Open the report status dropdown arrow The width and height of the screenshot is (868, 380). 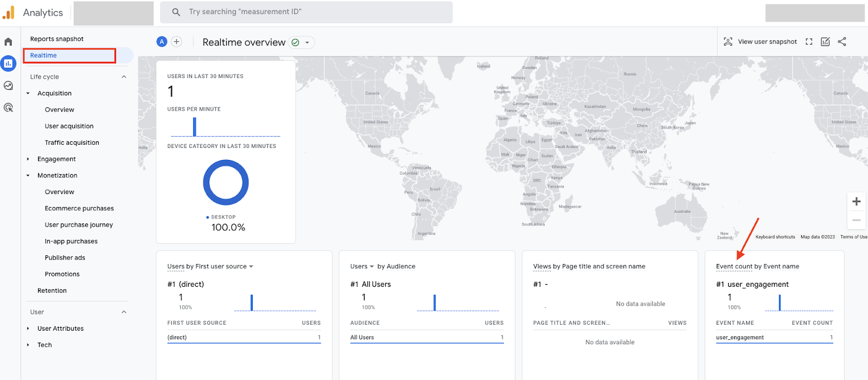[x=307, y=42]
